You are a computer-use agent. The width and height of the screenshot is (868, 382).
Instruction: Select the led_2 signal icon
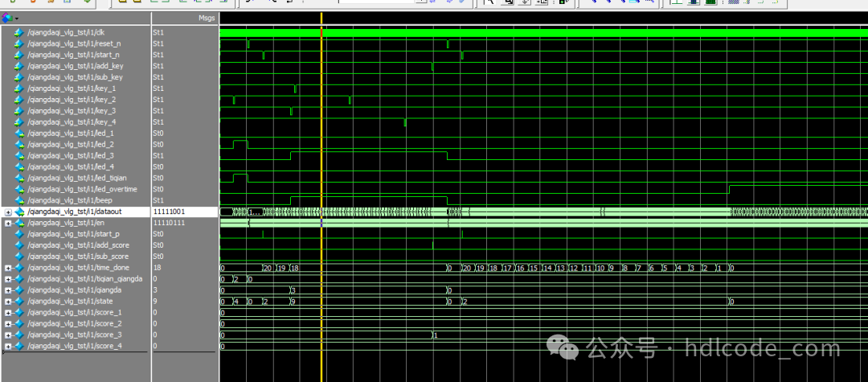pos(19,145)
